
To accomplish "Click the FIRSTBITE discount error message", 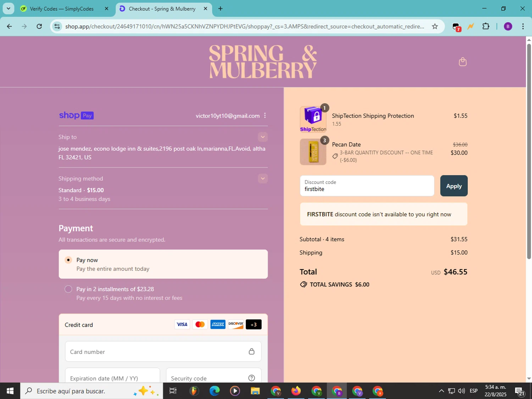I will click(383, 214).
